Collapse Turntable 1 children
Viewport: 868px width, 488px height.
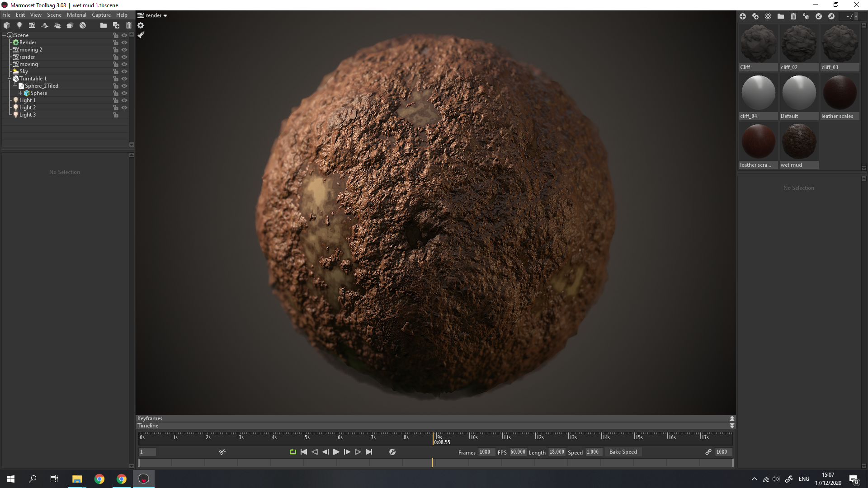(9, 79)
